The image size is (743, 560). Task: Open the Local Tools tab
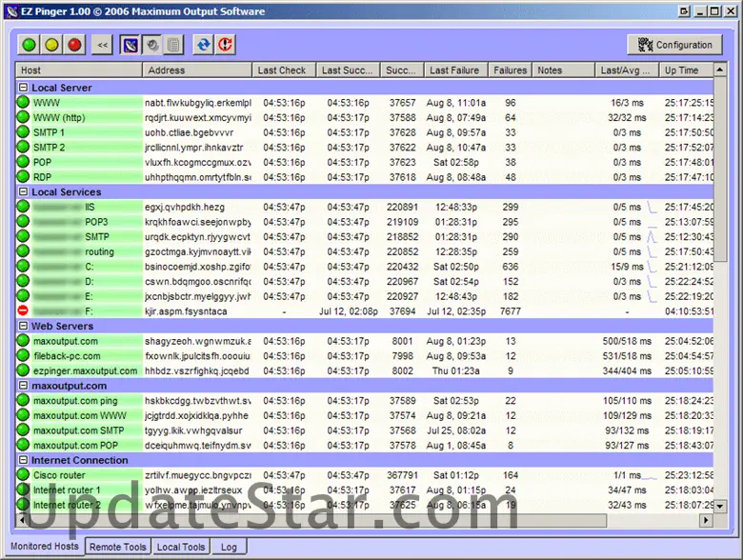point(181,547)
